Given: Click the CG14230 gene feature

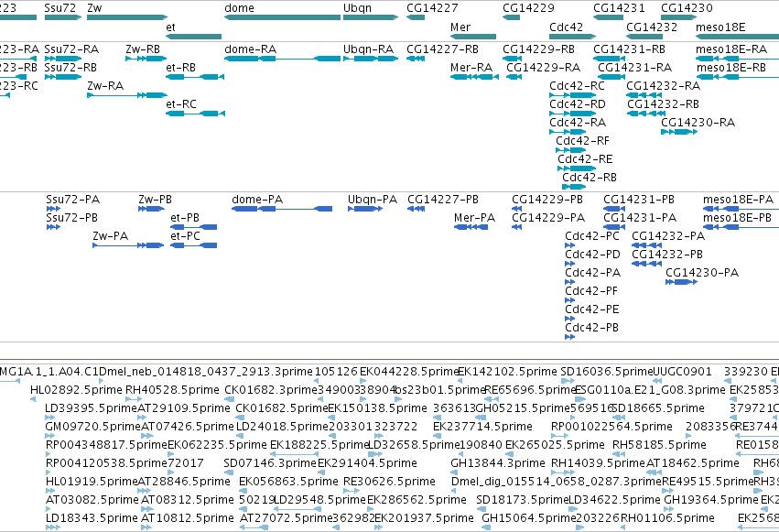Looking at the screenshot, I should click(678, 17).
